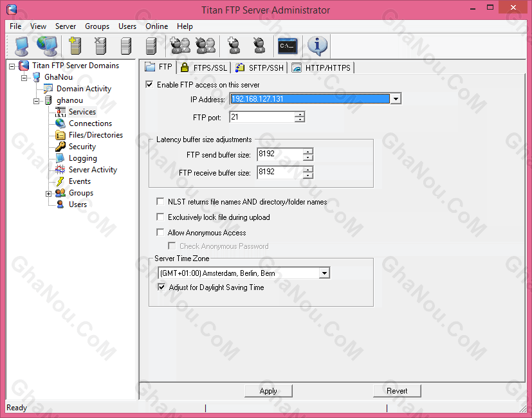Image resolution: width=532 pixels, height=418 pixels.
Task: Collapse the ghanou server tree node
Action: click(x=36, y=101)
